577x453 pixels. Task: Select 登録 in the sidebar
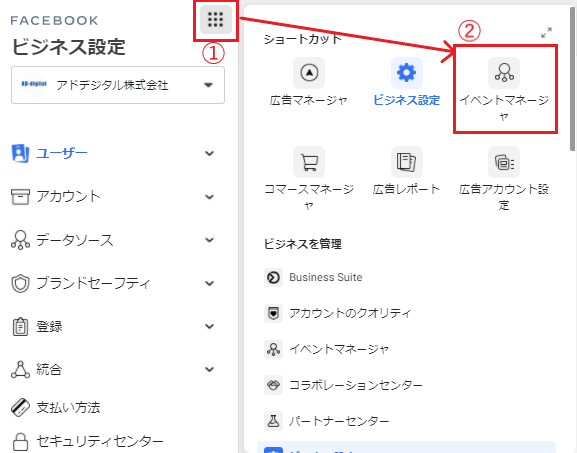coord(49,326)
